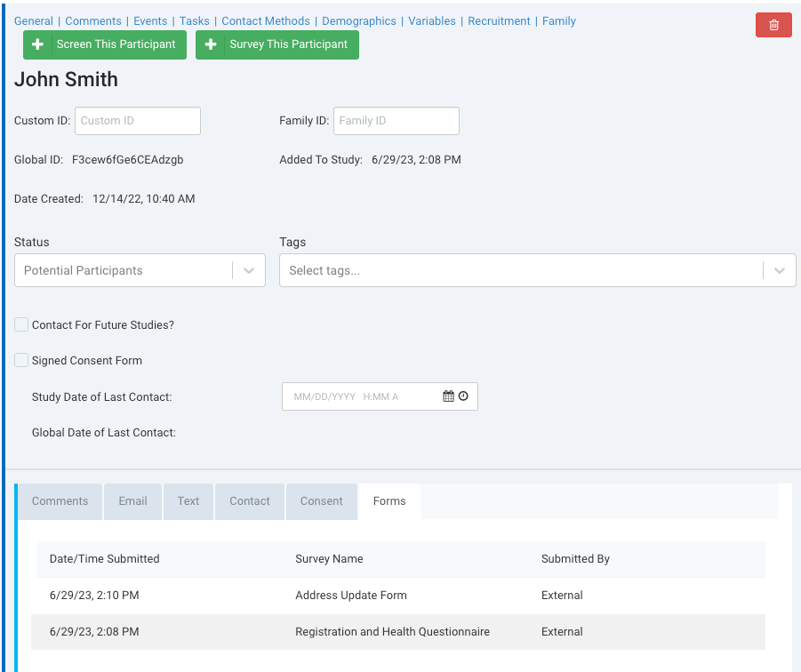Jump to Contact Methods section

pos(266,20)
